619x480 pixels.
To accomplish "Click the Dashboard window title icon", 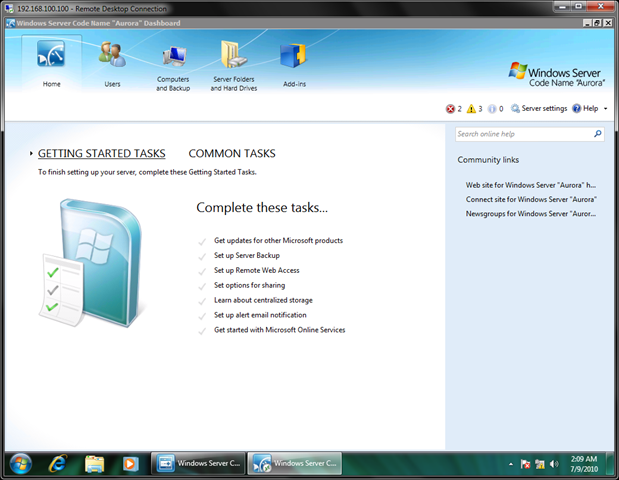I will (x=11, y=23).
